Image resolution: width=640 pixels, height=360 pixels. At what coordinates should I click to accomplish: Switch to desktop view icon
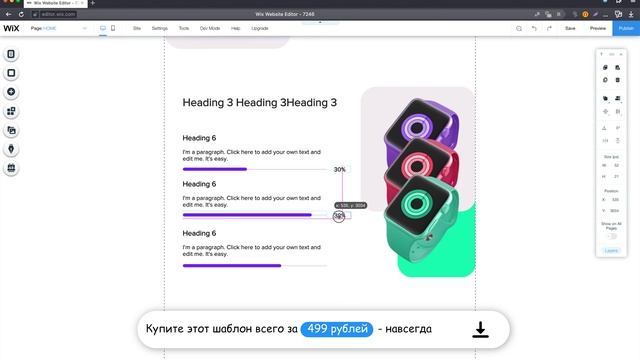(x=103, y=28)
